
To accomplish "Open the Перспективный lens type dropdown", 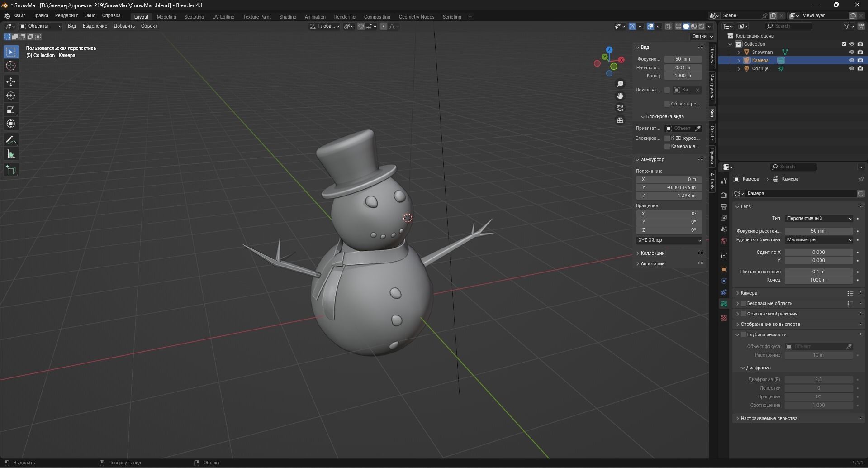I will point(819,218).
